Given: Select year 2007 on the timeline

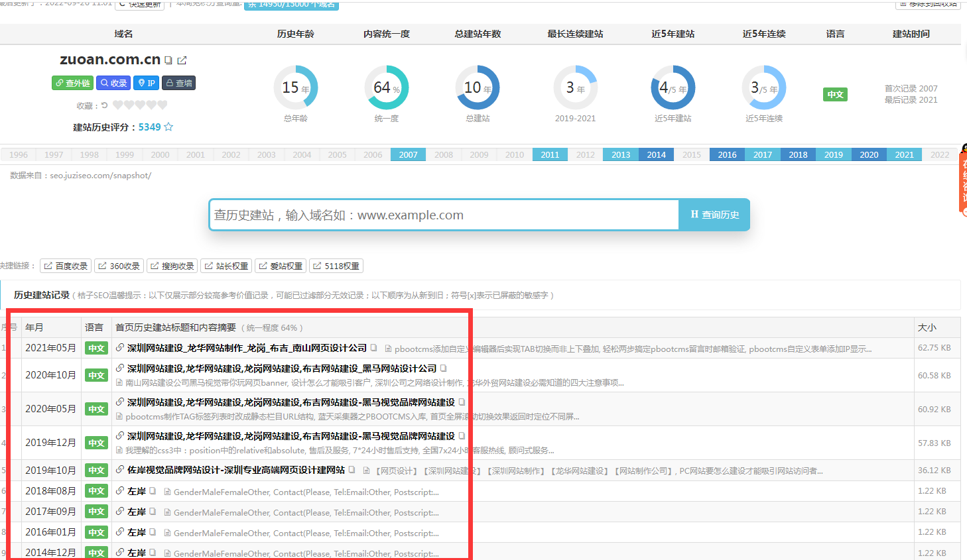Looking at the screenshot, I should pyautogui.click(x=408, y=154).
